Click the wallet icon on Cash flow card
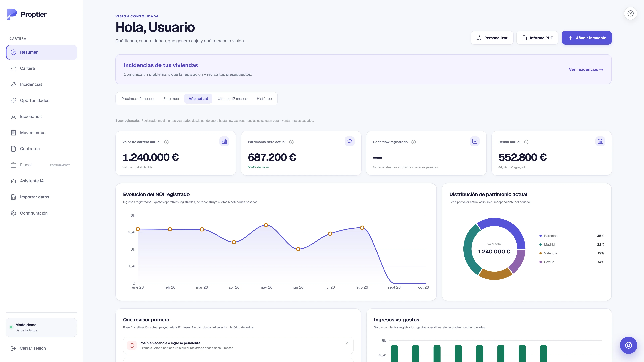Screen dimensions: 644x362 [474, 141]
